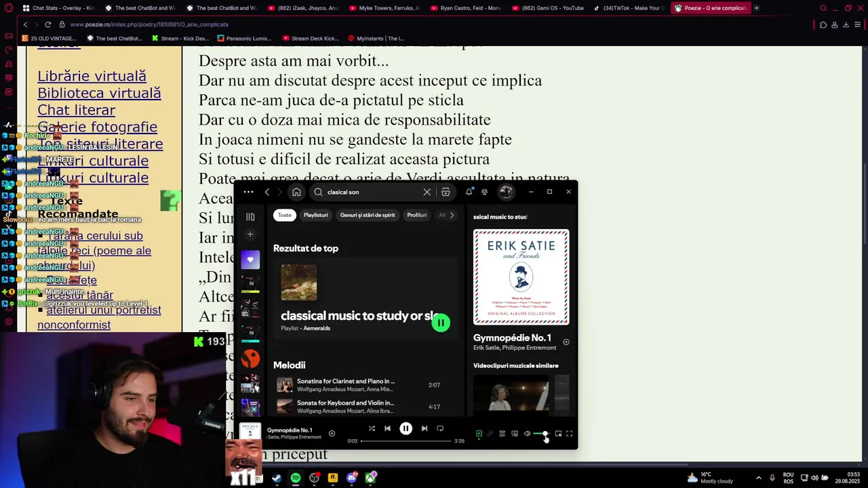Open Chat literar link
The width and height of the screenshot is (868, 488).
pos(76,110)
